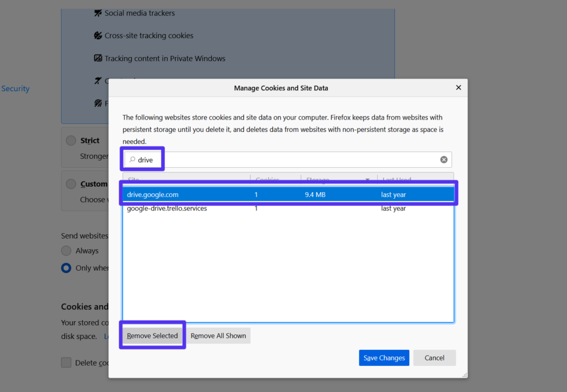Click the Social media trackers shield icon

[99, 13]
